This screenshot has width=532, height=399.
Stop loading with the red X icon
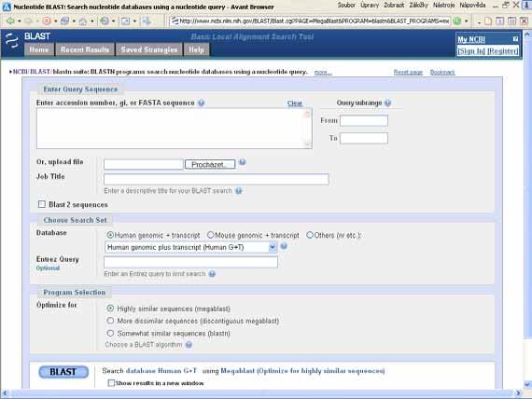point(47,21)
